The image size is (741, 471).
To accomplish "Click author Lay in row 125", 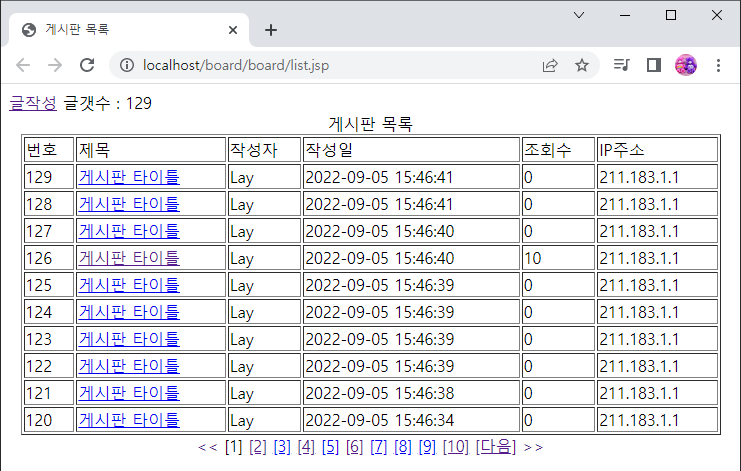I will (242, 286).
